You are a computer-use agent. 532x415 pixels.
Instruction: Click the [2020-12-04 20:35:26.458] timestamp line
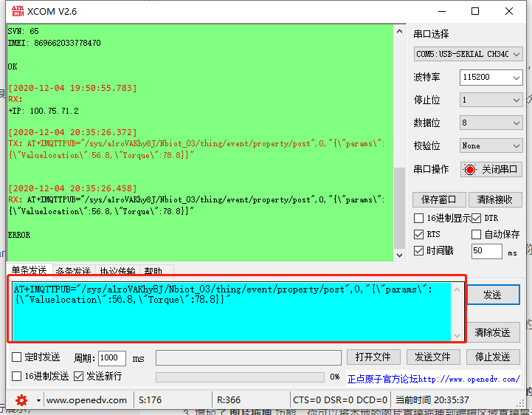(72, 188)
